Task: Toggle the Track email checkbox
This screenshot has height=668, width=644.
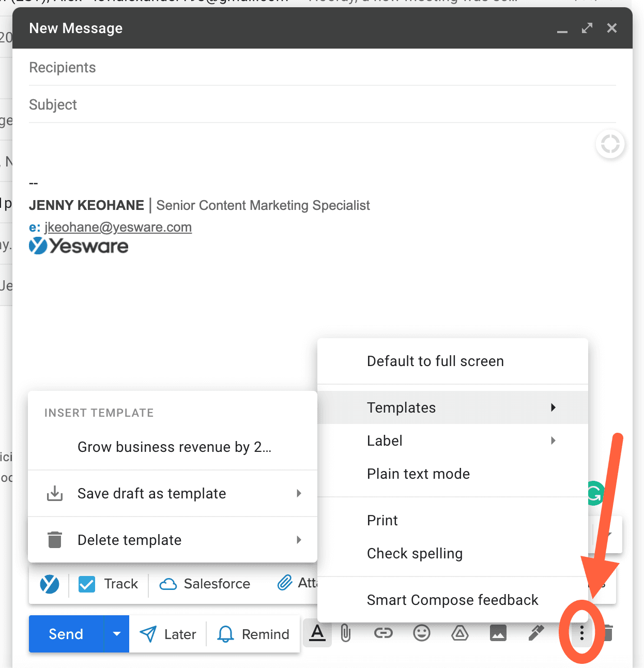Action: pyautogui.click(x=87, y=584)
